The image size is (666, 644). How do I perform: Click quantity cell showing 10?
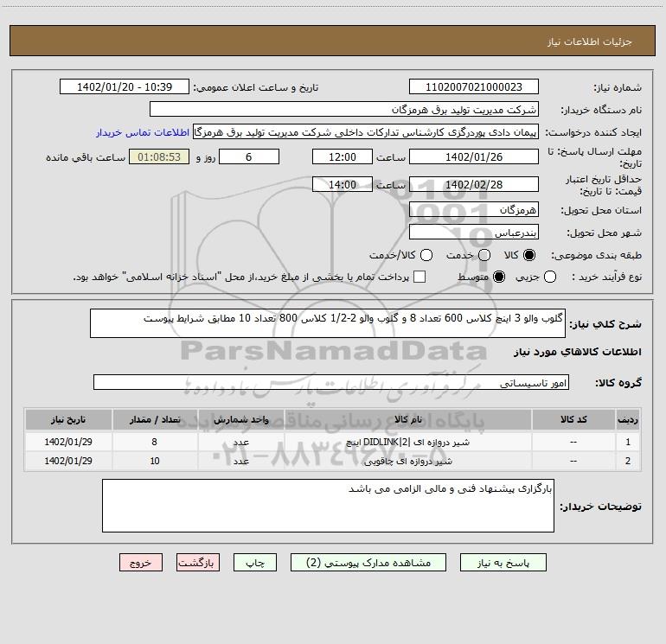pos(155,461)
